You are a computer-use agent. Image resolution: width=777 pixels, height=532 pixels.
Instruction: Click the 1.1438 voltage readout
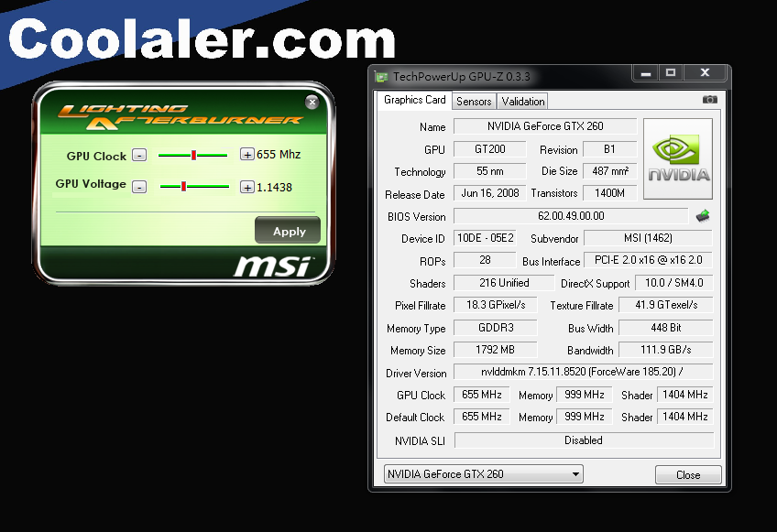(x=274, y=187)
